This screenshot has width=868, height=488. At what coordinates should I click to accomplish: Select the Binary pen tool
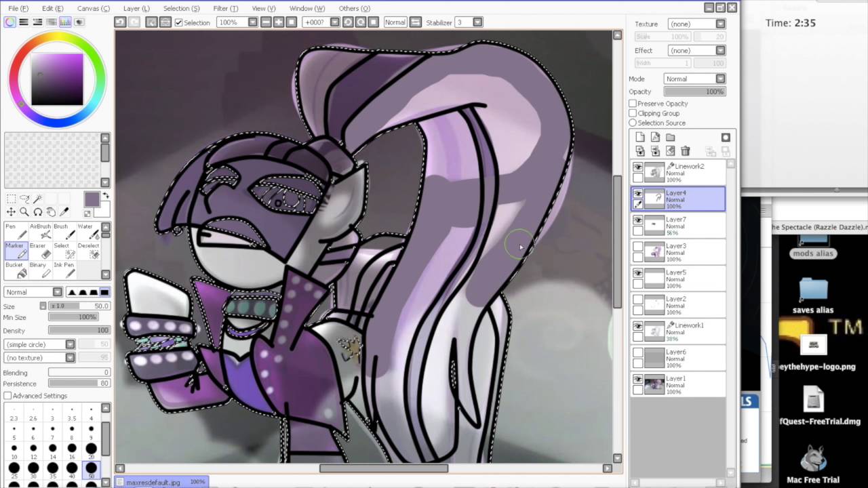(40, 270)
